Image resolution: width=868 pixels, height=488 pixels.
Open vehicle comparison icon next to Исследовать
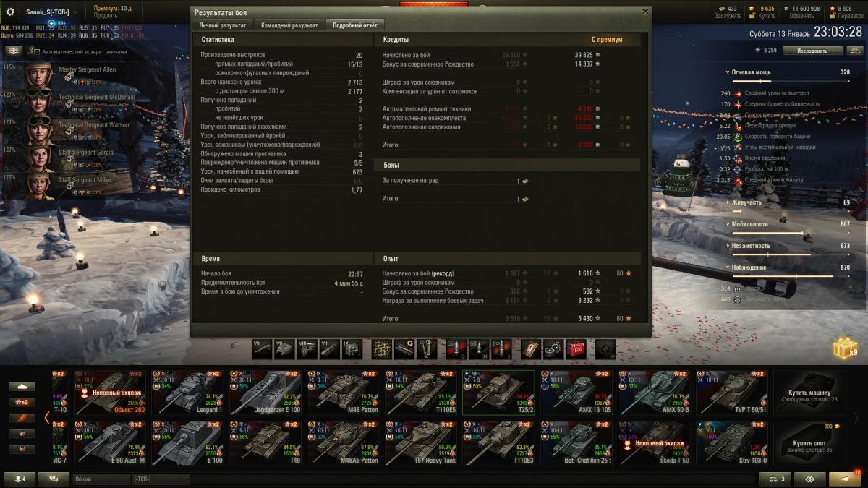click(x=854, y=51)
